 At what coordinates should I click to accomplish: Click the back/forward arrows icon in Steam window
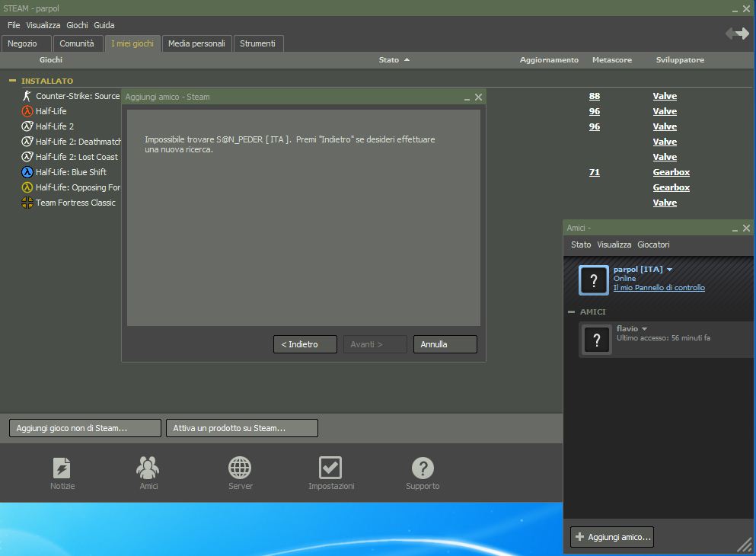pos(737,34)
